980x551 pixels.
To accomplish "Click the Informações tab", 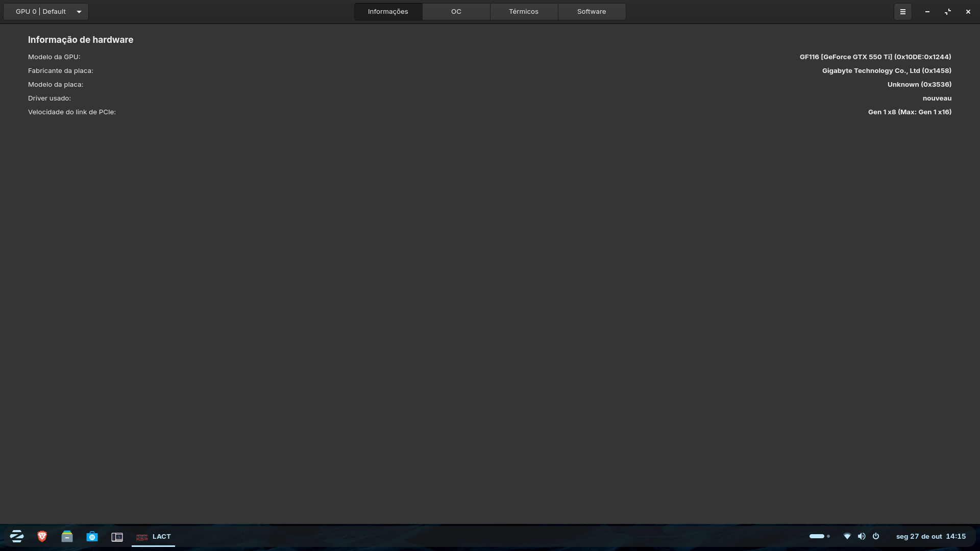I will [388, 12].
